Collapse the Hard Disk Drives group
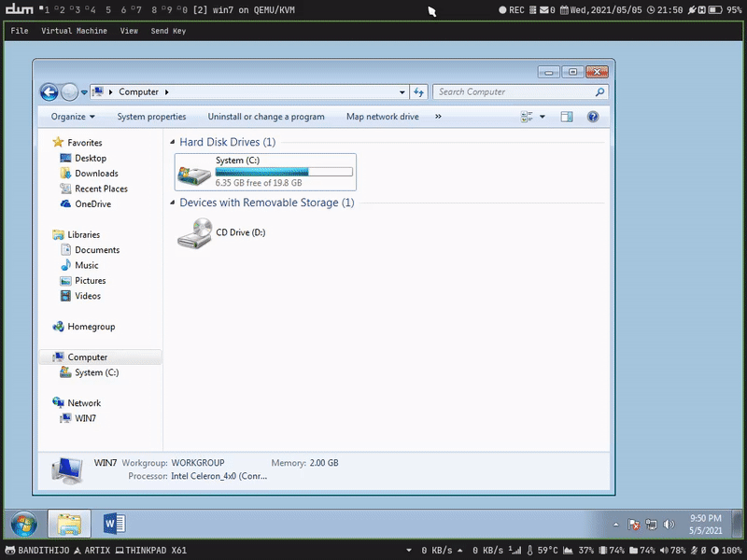This screenshot has width=747, height=560. [173, 143]
